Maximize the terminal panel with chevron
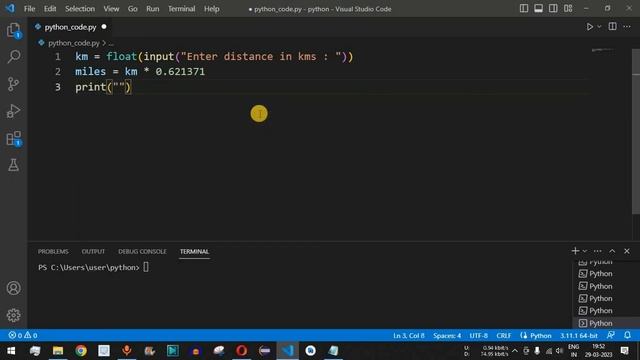This screenshot has height=360, width=640. (612, 251)
